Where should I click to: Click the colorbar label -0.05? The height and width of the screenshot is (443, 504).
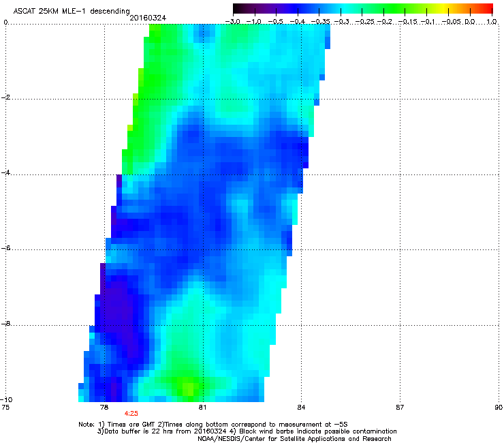(x=452, y=22)
